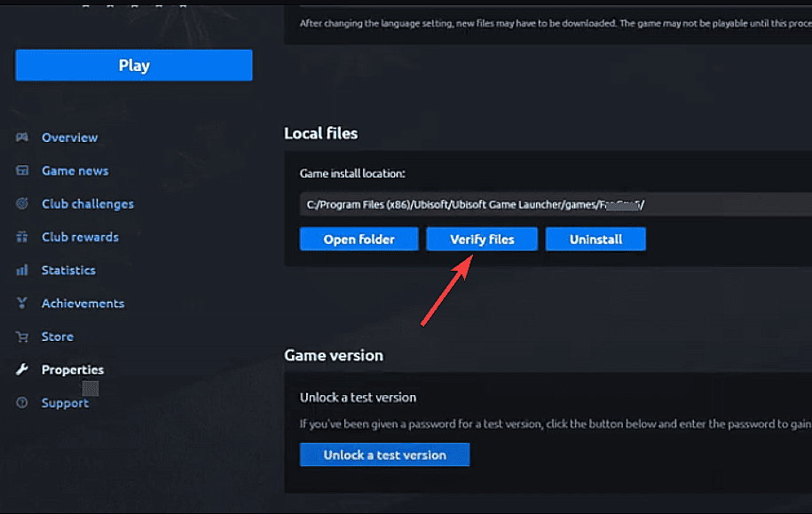This screenshot has height=514, width=812.
Task: Open the Overview section
Action: 69,138
